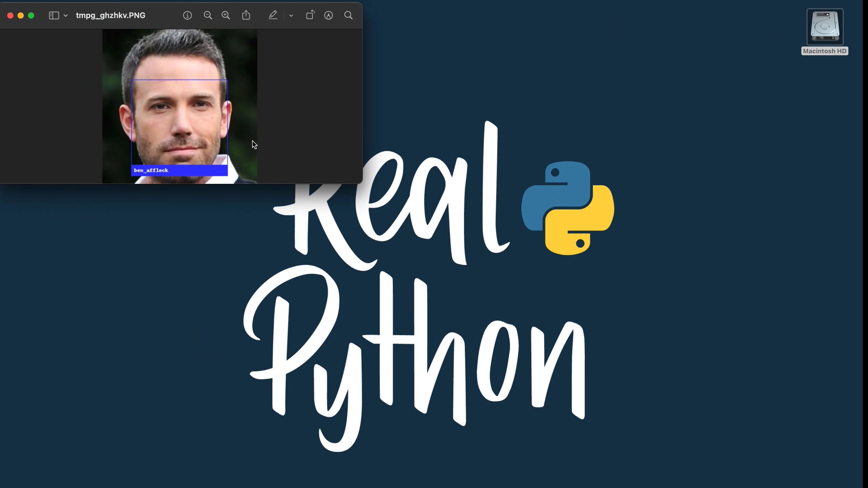This screenshot has height=488, width=868.
Task: Open the Share menu
Action: pos(246,15)
